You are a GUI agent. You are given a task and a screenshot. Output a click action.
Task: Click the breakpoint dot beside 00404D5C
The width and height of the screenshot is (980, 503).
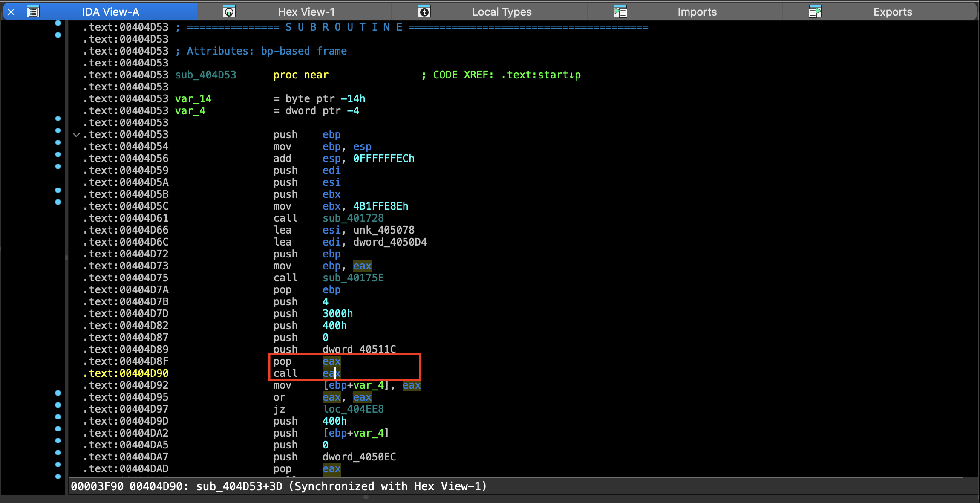[58, 202]
